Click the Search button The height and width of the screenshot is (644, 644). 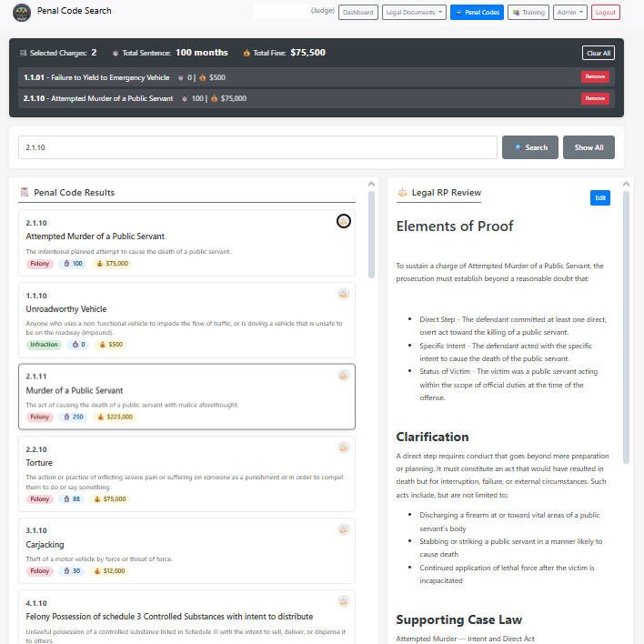point(530,147)
